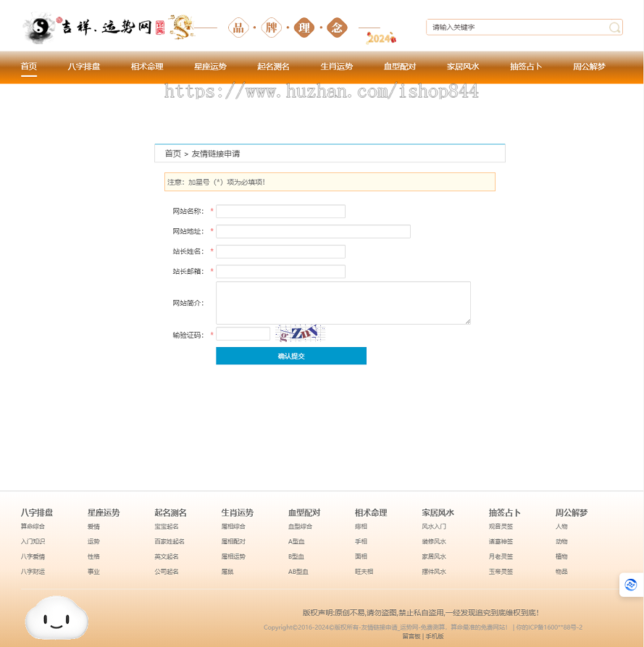The height and width of the screenshot is (647, 644).
Task: Open 家居风水 in the top navigation bar
Action: point(463,67)
